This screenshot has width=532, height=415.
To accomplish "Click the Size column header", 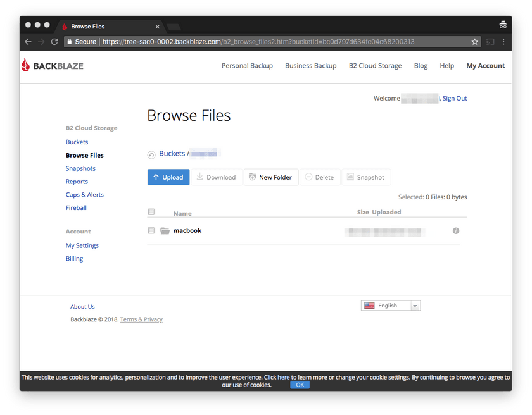I will click(x=363, y=212).
